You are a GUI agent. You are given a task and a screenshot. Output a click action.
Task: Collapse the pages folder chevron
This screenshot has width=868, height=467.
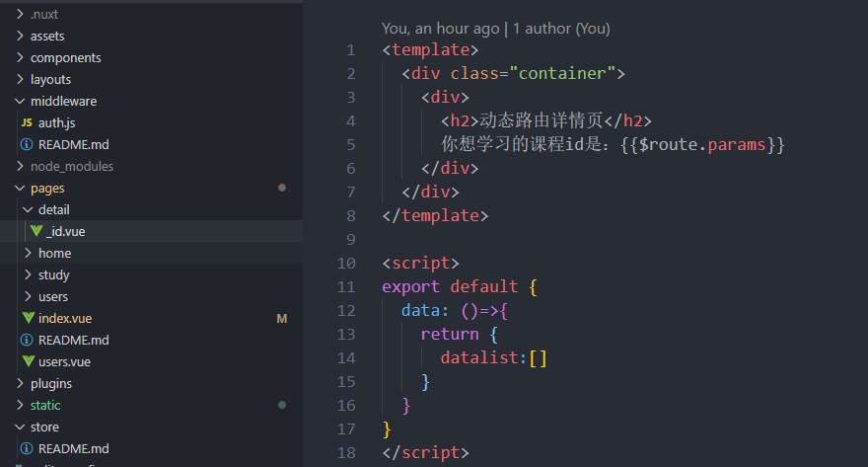[x=20, y=189]
